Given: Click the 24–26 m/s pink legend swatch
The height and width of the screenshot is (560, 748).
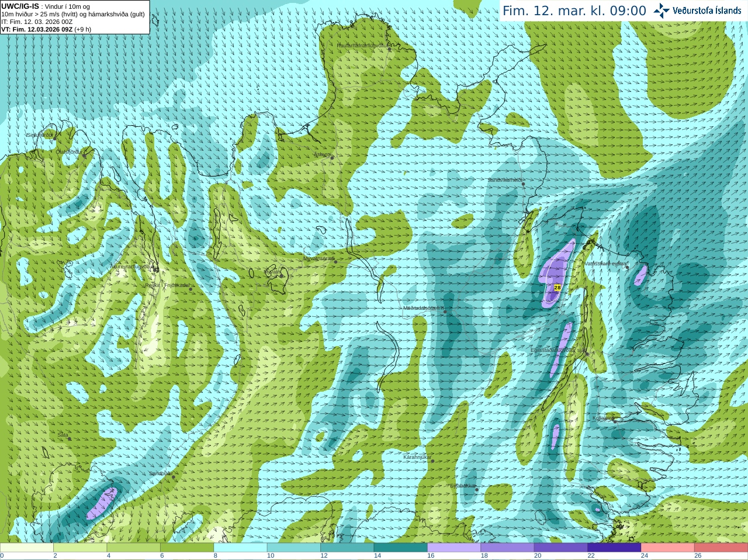Looking at the screenshot, I should [668, 548].
